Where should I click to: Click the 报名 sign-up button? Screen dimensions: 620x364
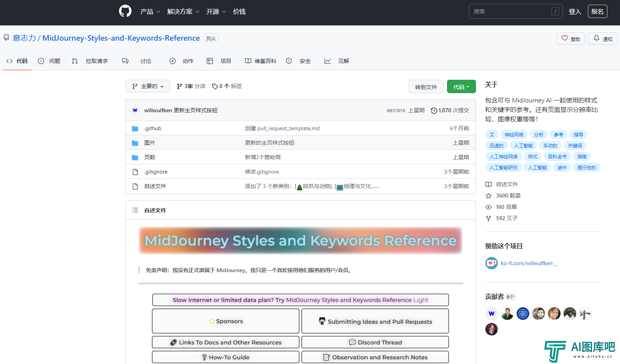[x=597, y=11]
